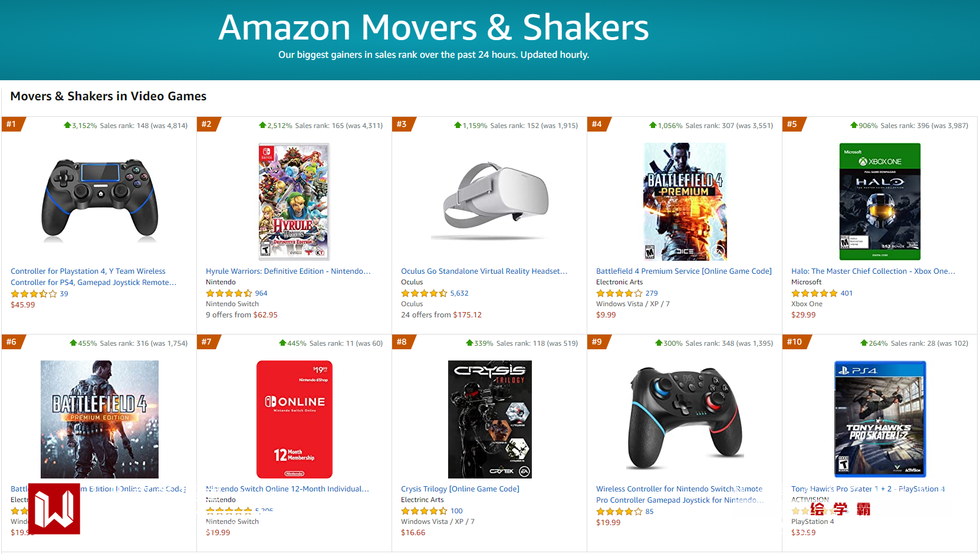Open the Controller for Playstation 4 title link
This screenshot has width=980, height=554.
pyautogui.click(x=93, y=277)
